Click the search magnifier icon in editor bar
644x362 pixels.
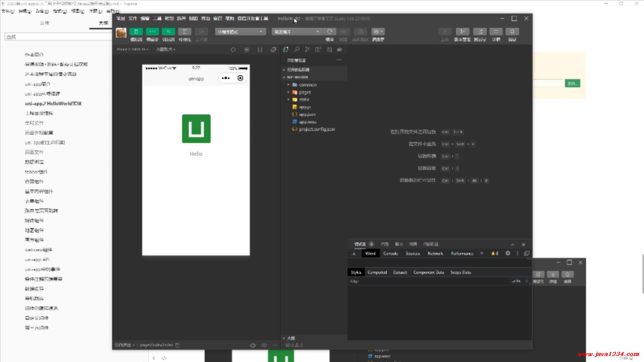pos(297,49)
